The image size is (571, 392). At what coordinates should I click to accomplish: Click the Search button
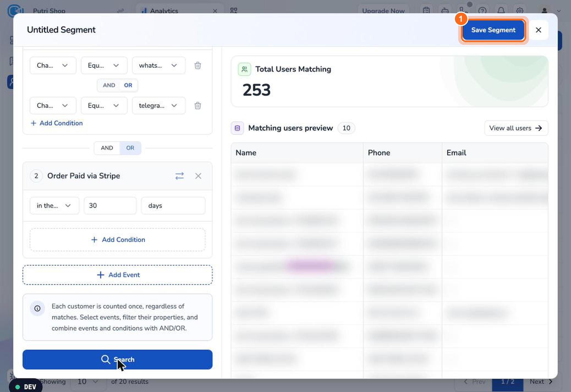(117, 360)
